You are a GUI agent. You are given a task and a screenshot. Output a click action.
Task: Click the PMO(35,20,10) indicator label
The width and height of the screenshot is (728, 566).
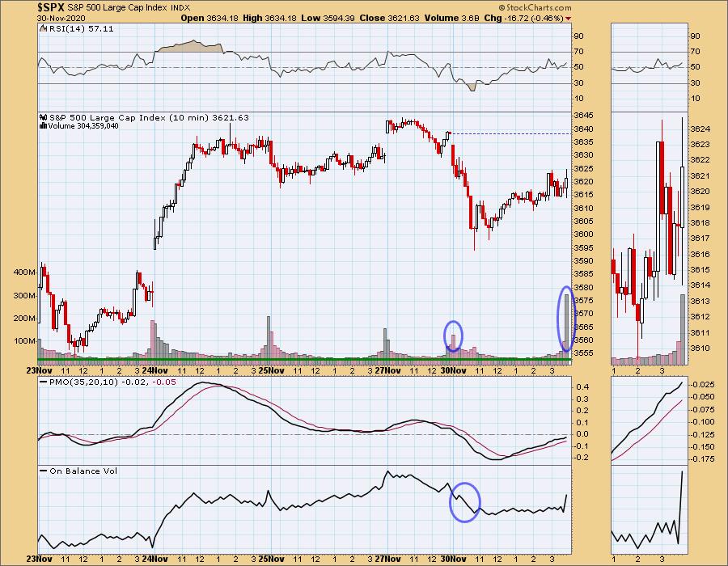coord(84,382)
